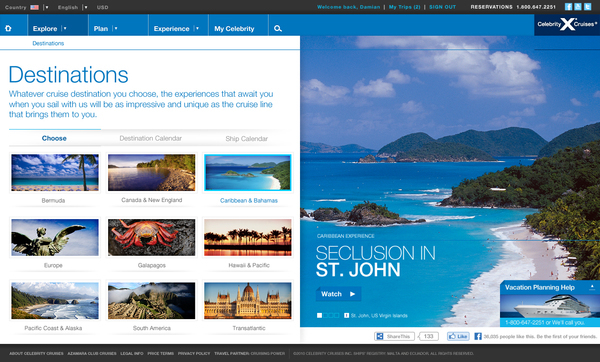Click the ShareThis button label
600x362 pixels.
pyautogui.click(x=398, y=336)
